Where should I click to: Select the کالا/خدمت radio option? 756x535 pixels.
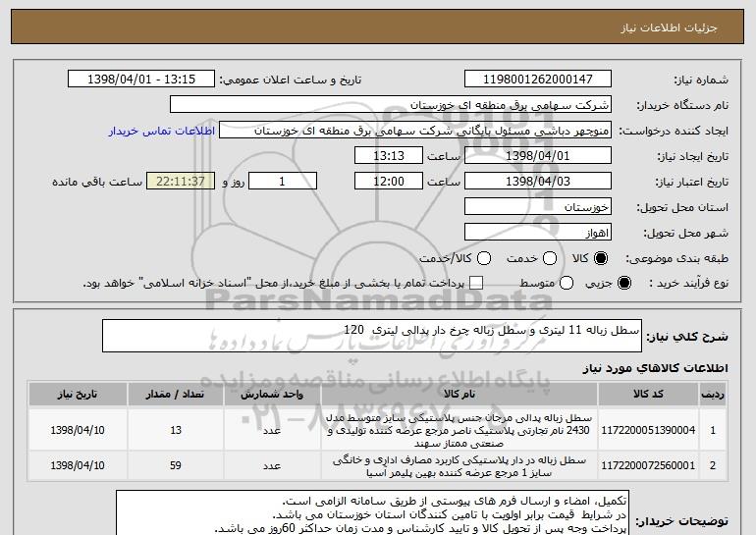click(x=484, y=259)
